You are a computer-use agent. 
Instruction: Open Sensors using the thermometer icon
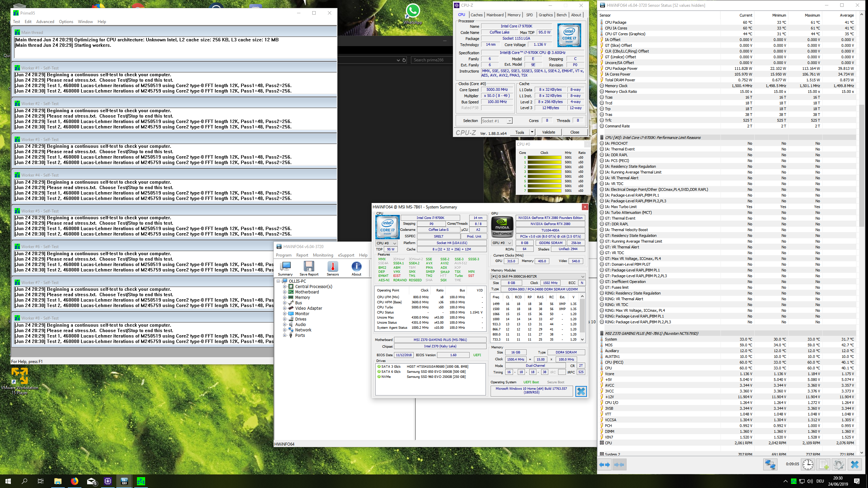click(x=333, y=267)
